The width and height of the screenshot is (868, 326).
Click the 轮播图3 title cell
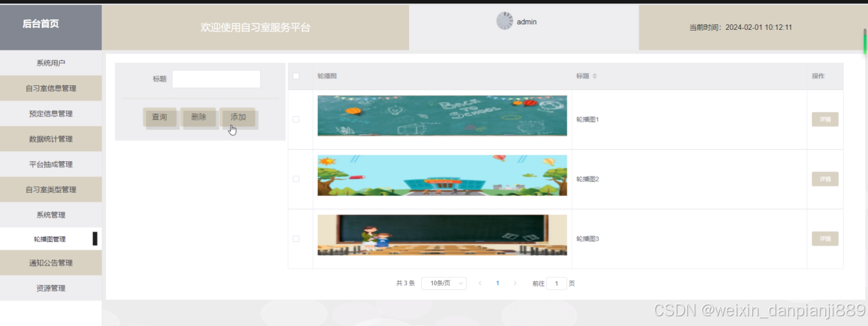588,239
